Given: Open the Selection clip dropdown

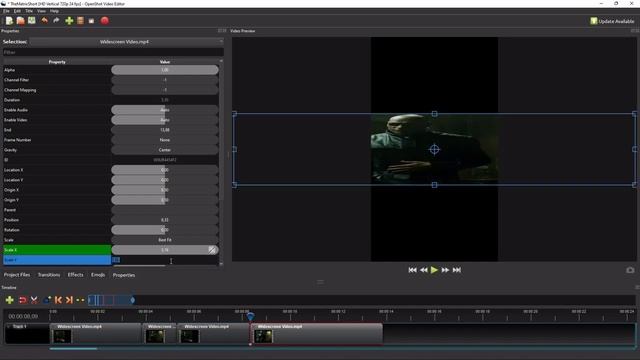Looking at the screenshot, I should 126,42.
